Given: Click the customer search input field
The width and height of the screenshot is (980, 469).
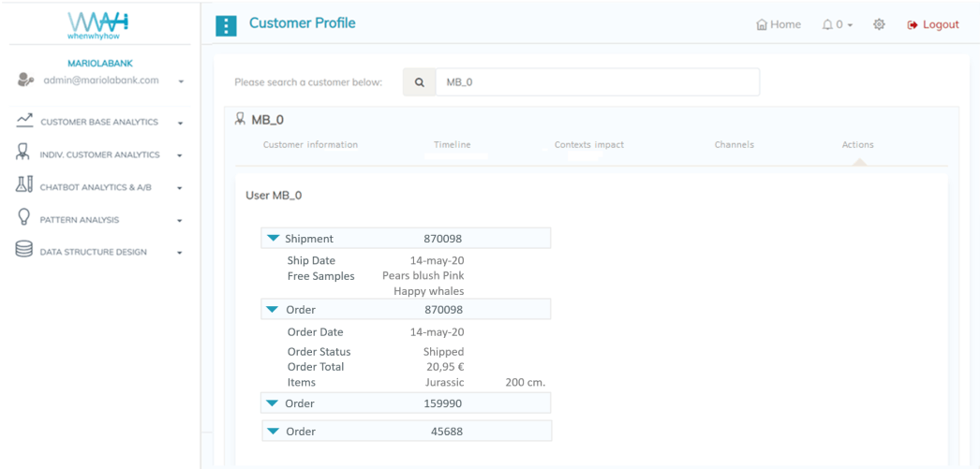Looking at the screenshot, I should [x=597, y=82].
